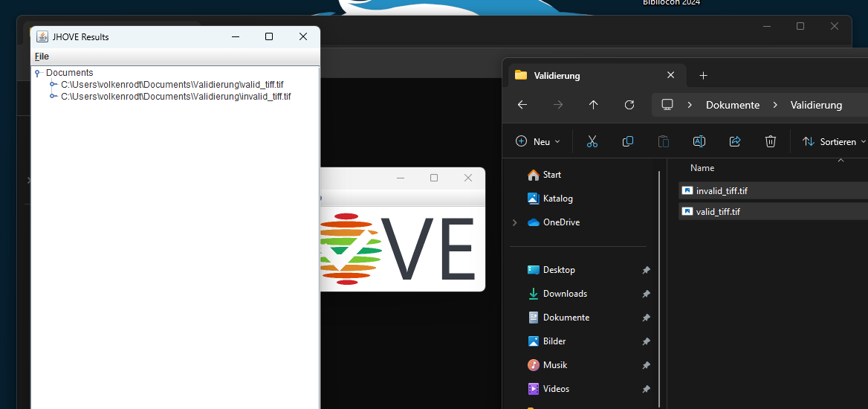
Task: Select the invalid_tiff.tif file in Explorer
Action: pyautogui.click(x=721, y=191)
